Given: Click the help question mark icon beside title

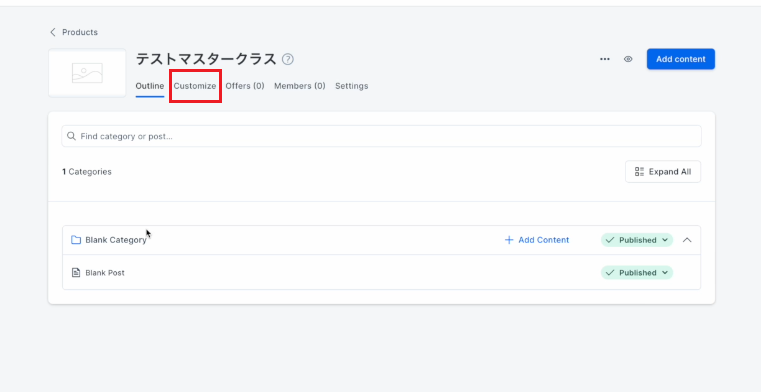Looking at the screenshot, I should click(x=288, y=59).
